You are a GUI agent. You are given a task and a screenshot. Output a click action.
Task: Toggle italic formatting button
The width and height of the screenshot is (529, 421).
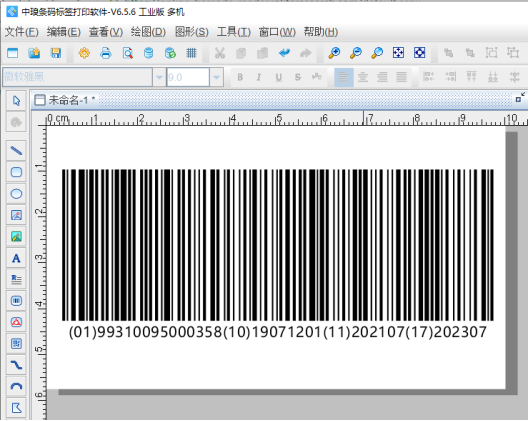pyautogui.click(x=259, y=77)
